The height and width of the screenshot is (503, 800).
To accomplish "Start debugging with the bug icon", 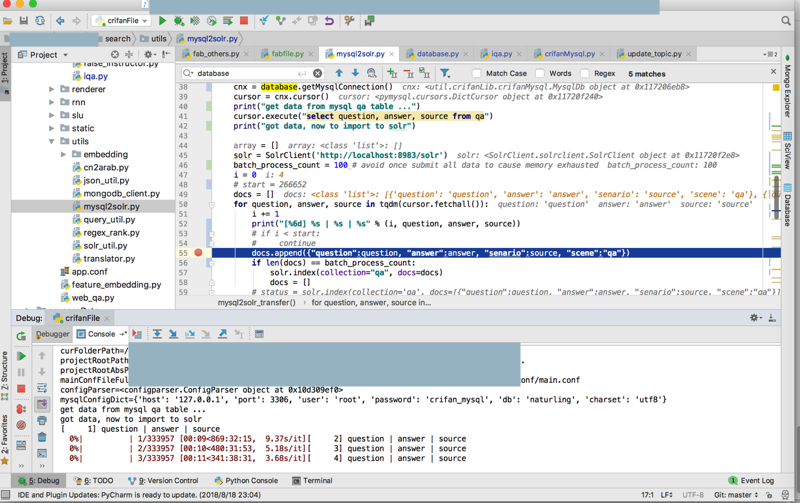I will point(179,20).
